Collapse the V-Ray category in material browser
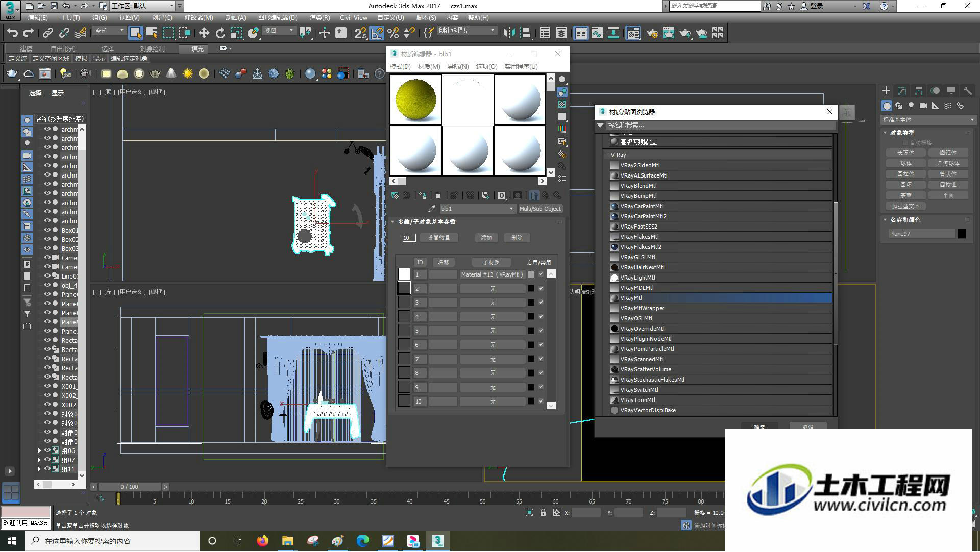The width and height of the screenshot is (980, 552). [607, 155]
